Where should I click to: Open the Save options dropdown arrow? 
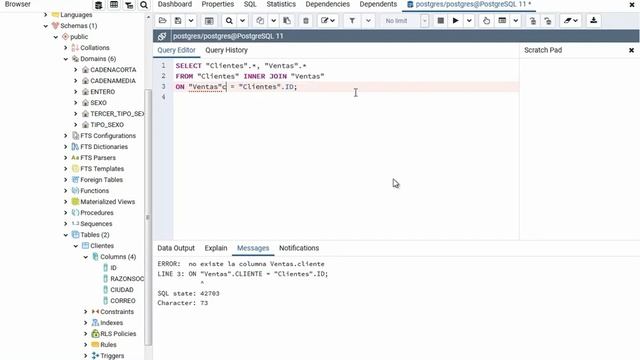click(191, 20)
